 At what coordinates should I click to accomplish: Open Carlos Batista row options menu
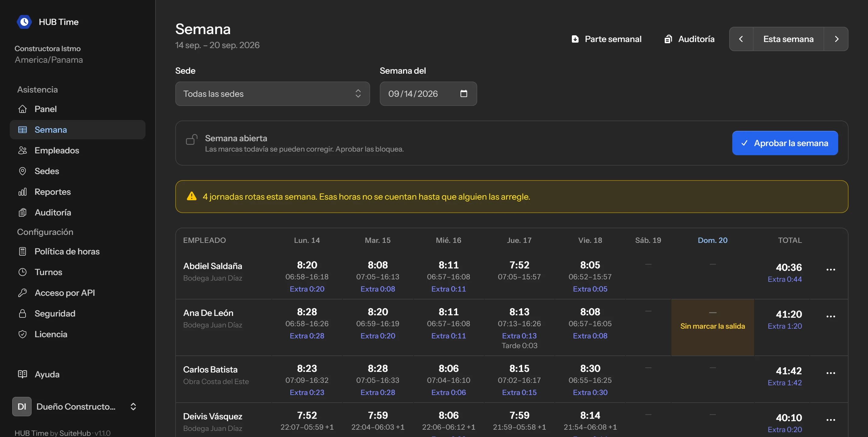tap(831, 373)
